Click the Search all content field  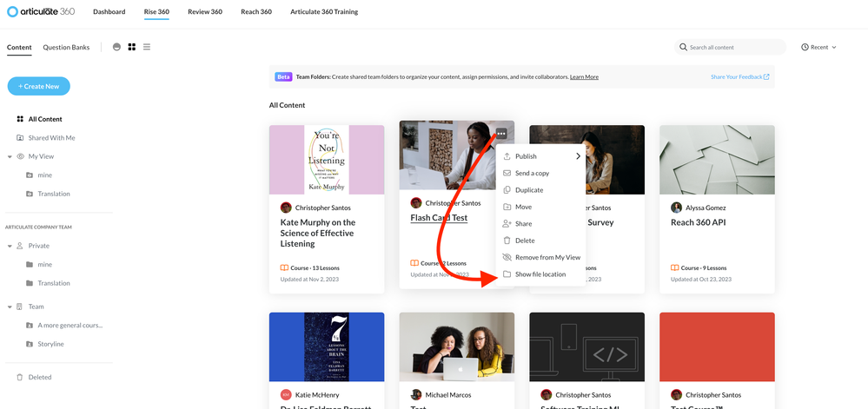tap(730, 47)
